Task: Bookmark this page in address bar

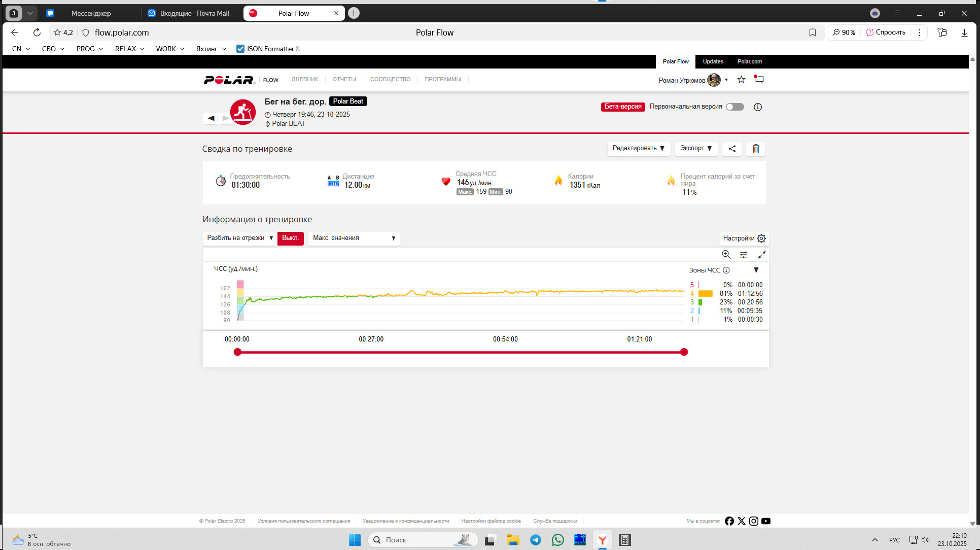Action: [813, 32]
